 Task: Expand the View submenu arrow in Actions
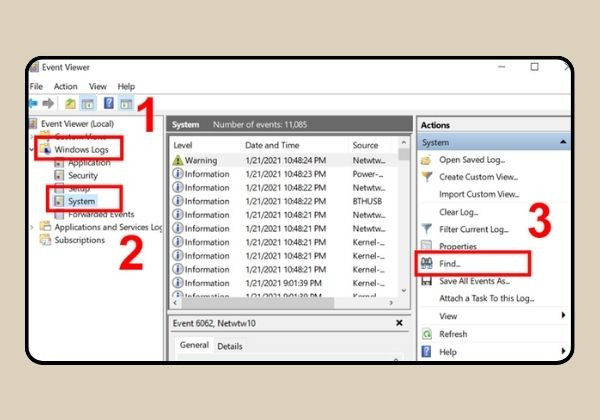[x=563, y=315]
